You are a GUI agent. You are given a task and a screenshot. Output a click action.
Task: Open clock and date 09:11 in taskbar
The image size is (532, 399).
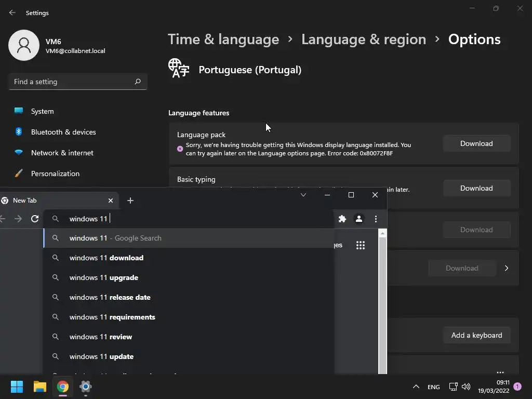[494, 387]
